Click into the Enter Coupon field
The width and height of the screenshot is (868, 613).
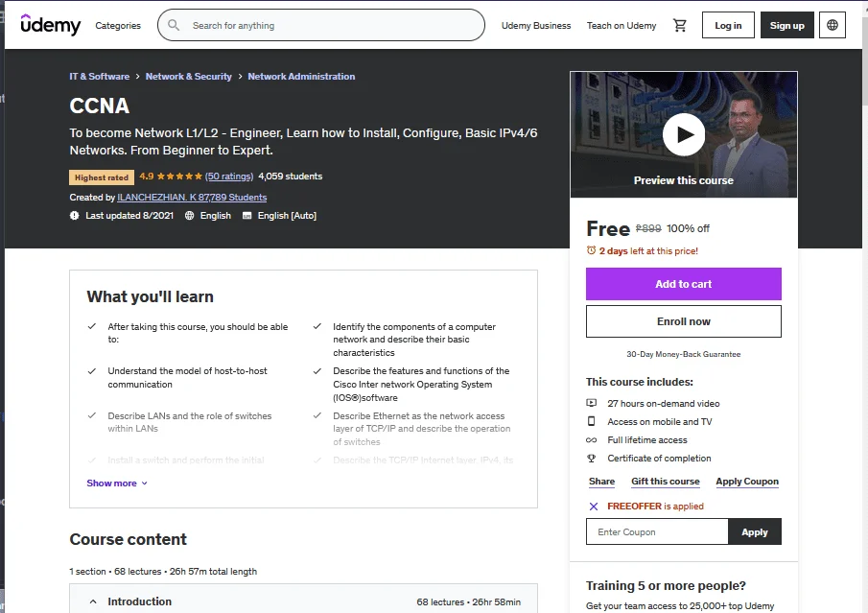tap(657, 531)
